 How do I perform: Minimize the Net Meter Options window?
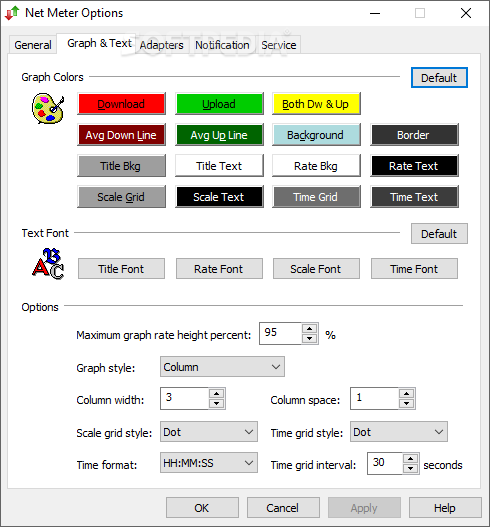click(375, 13)
